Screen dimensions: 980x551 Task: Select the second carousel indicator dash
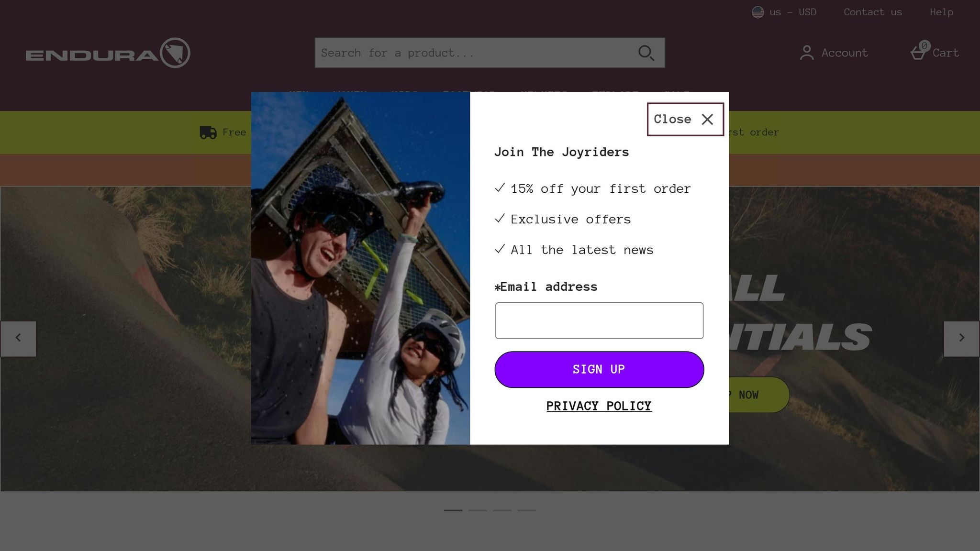pos(478,510)
